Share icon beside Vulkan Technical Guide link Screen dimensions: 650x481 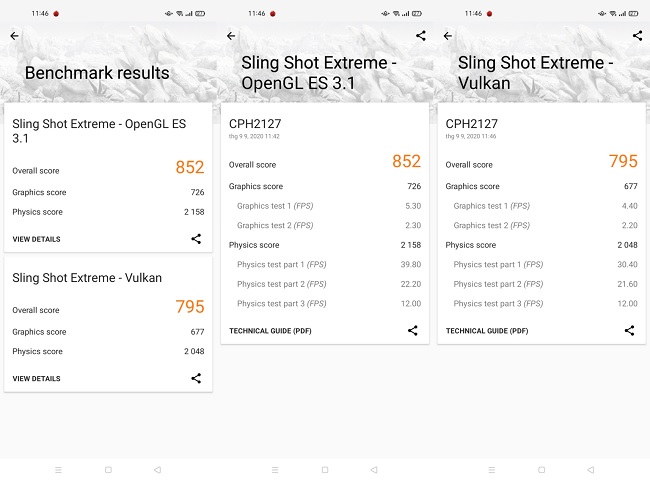(630, 330)
